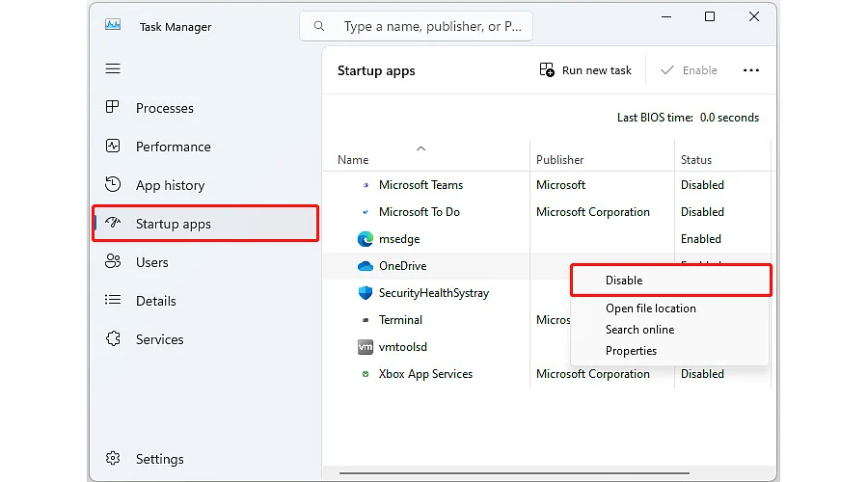
Task: Click the Details list icon
Action: [x=113, y=300]
